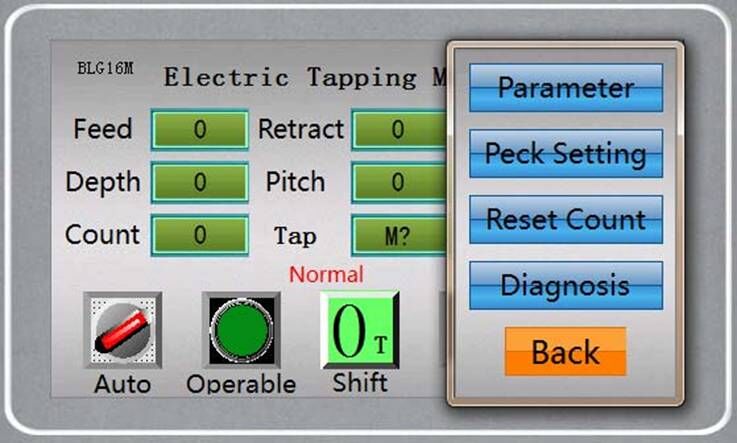Select Reset Count option
The height and width of the screenshot is (443, 737).
tap(566, 220)
